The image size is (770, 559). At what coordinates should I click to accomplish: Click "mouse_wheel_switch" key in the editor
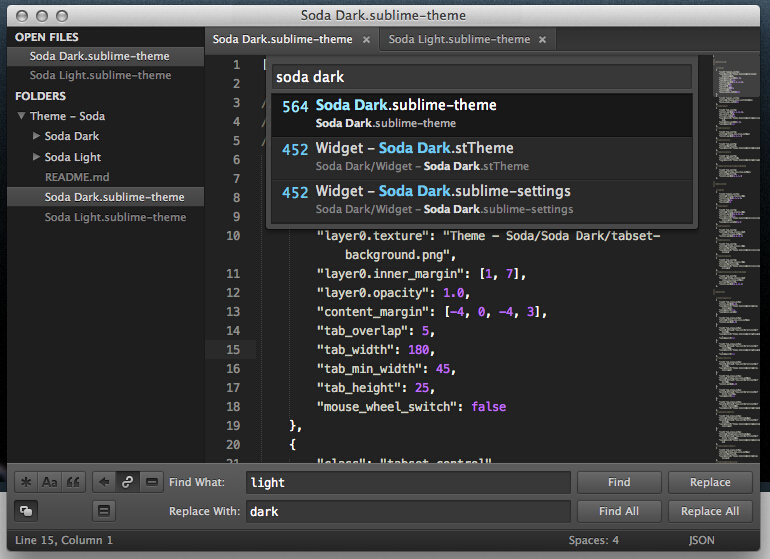point(388,407)
